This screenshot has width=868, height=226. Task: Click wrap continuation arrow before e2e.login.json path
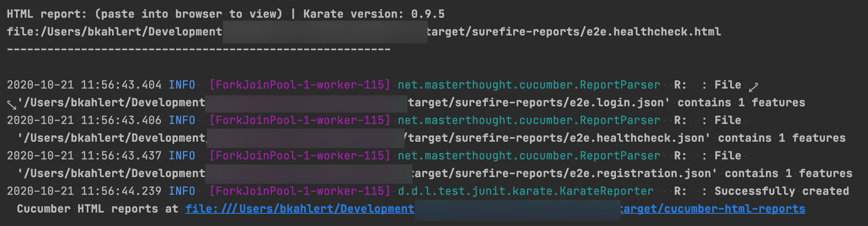(12, 105)
